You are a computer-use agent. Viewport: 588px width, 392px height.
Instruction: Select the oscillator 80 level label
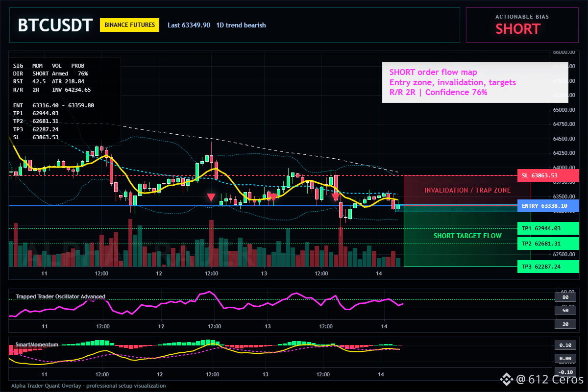click(565, 297)
